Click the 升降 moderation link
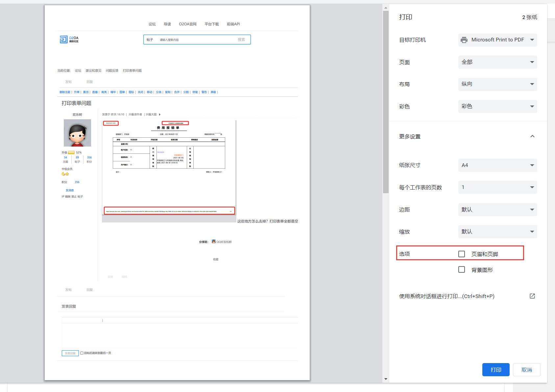Viewport: 555px width, 392px height. point(77,92)
